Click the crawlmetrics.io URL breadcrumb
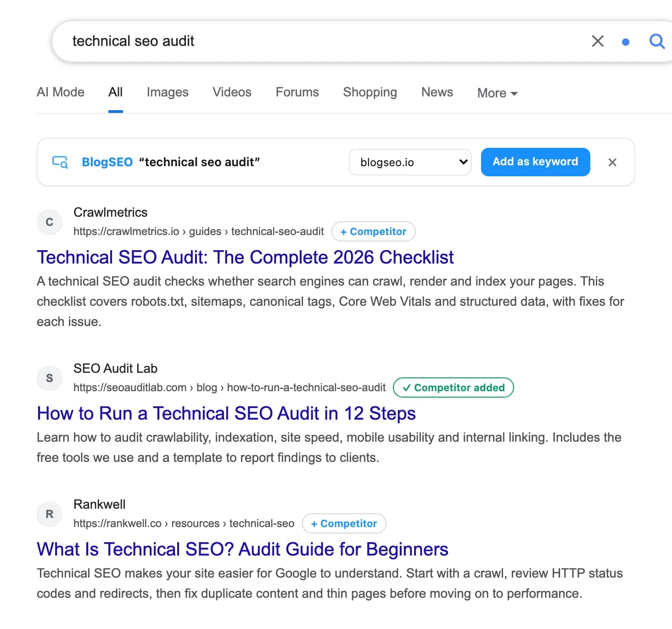Image resolution: width=672 pixels, height=629 pixels. [x=199, y=231]
